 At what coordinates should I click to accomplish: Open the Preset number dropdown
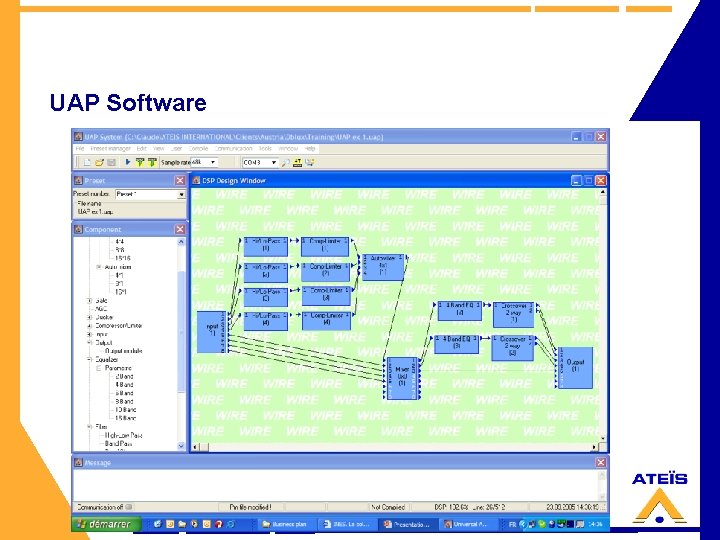[181, 195]
